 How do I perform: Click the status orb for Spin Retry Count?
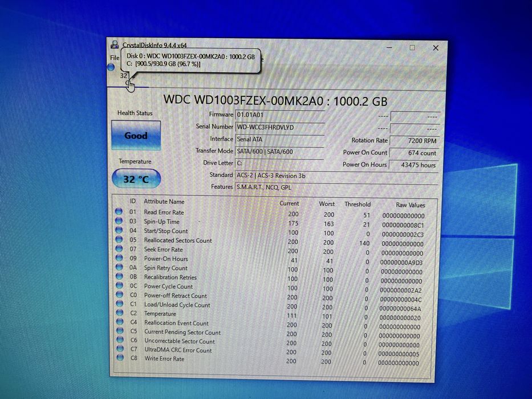[119, 267]
